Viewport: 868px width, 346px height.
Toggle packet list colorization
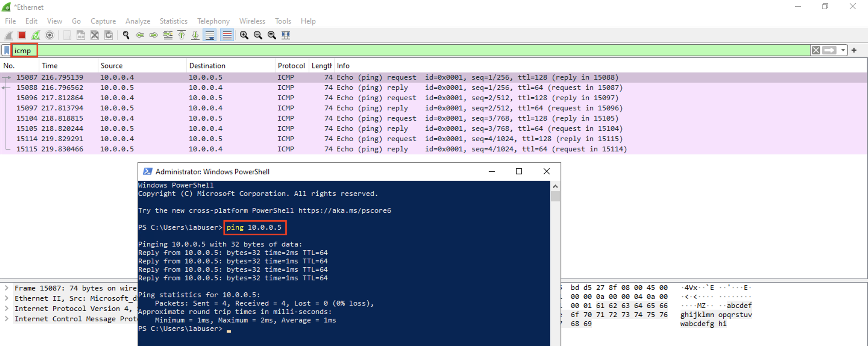[227, 35]
